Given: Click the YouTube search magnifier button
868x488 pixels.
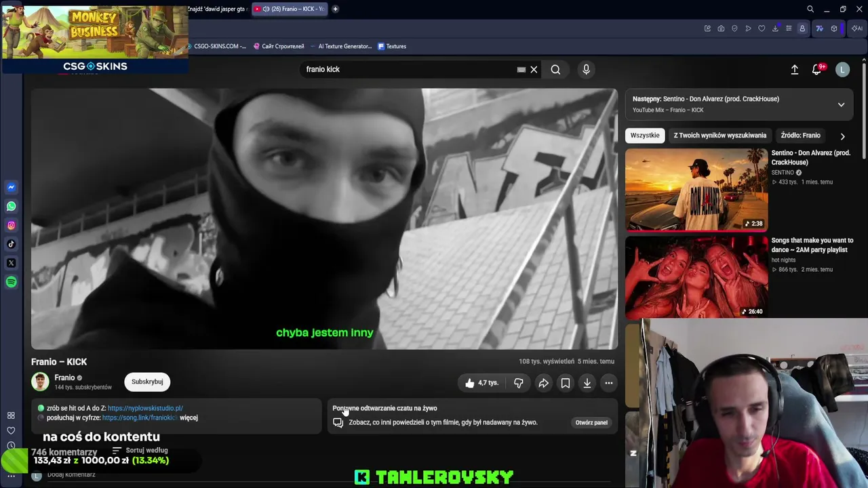Looking at the screenshot, I should 555,69.
